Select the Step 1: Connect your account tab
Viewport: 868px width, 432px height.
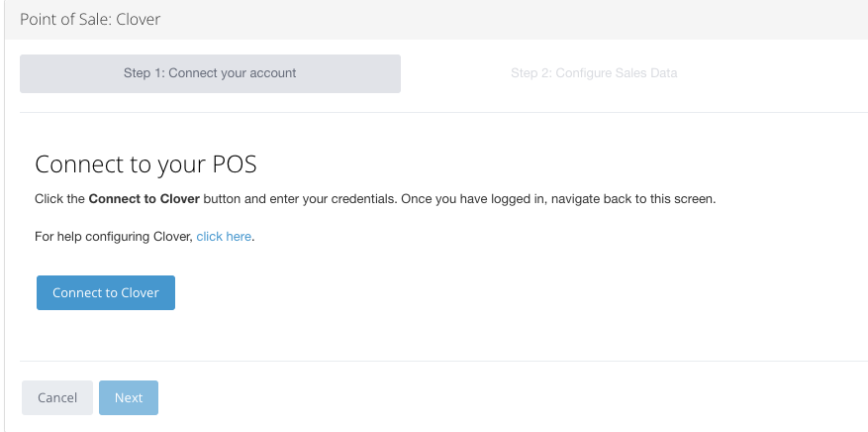(210, 73)
